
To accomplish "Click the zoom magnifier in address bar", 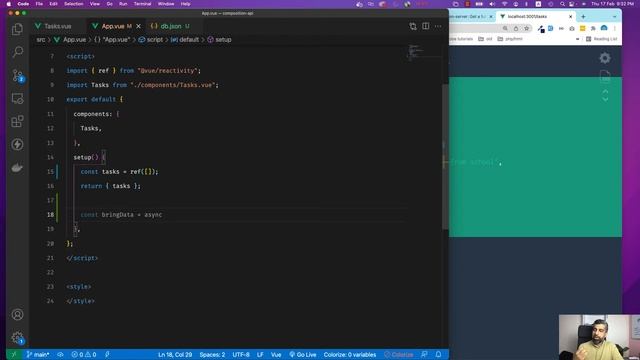I will pyautogui.click(x=505, y=28).
